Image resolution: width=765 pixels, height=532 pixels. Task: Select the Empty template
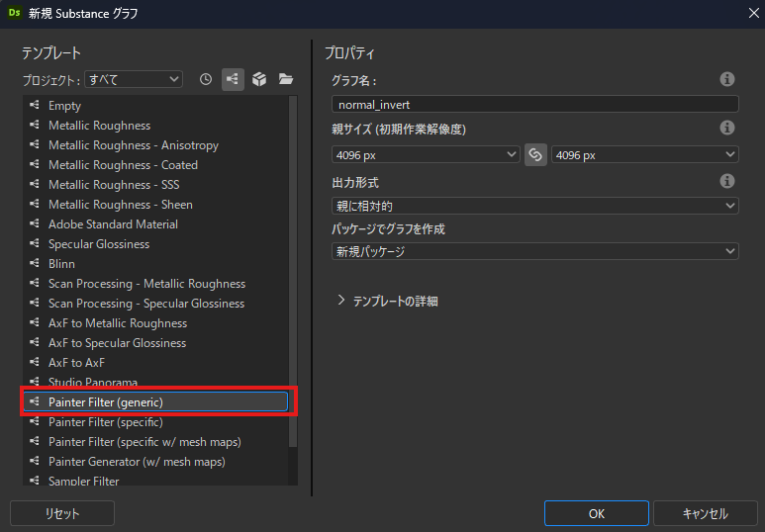[x=155, y=106]
